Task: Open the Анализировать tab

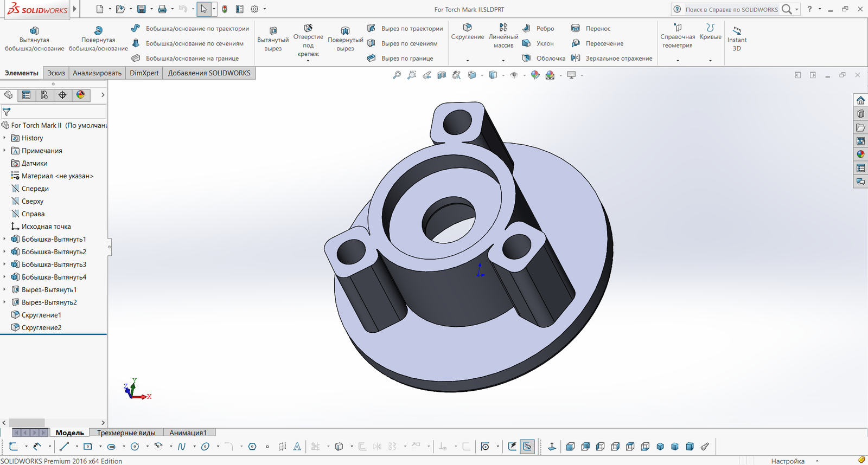Action: (97, 73)
